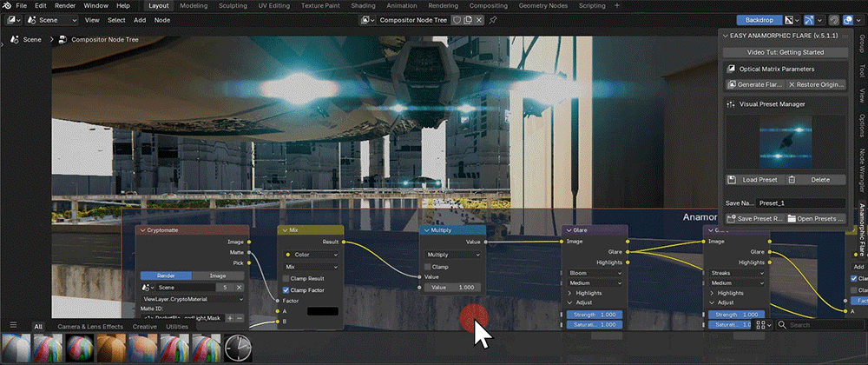Click the black color swatch in Mix node
The width and height of the screenshot is (868, 365).
323,311
